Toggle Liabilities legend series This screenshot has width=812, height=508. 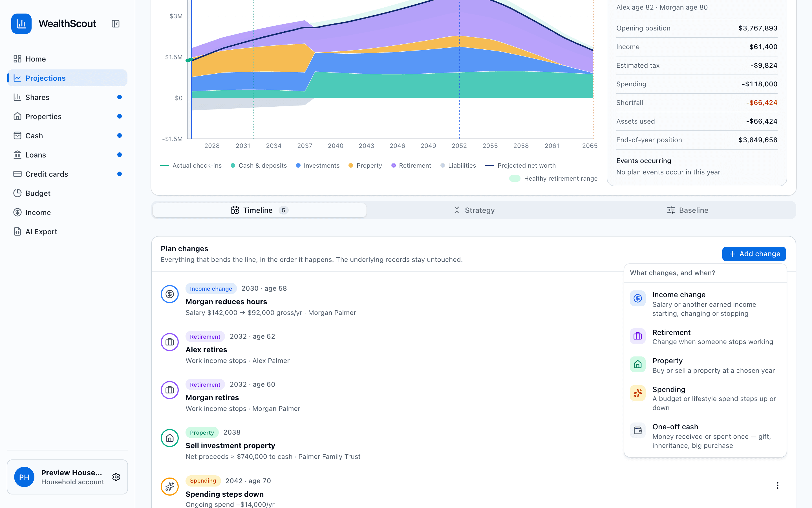(458, 165)
